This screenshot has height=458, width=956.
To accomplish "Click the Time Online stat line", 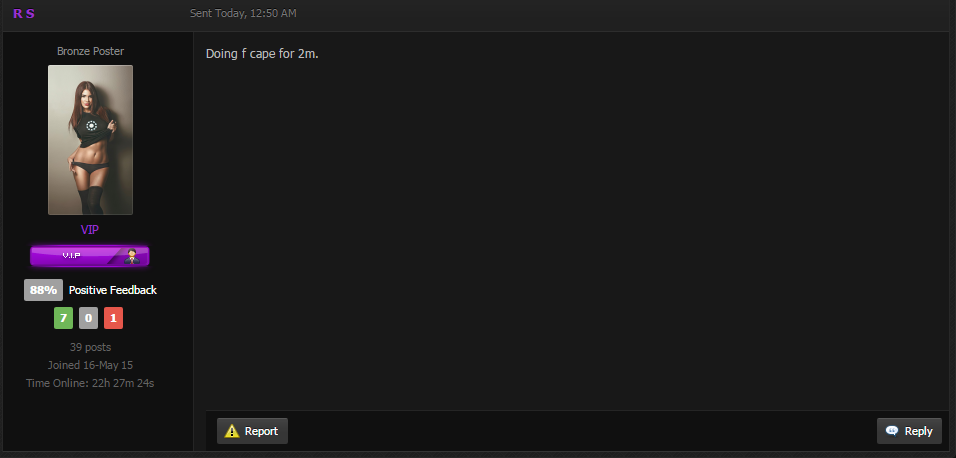I will click(x=90, y=384).
